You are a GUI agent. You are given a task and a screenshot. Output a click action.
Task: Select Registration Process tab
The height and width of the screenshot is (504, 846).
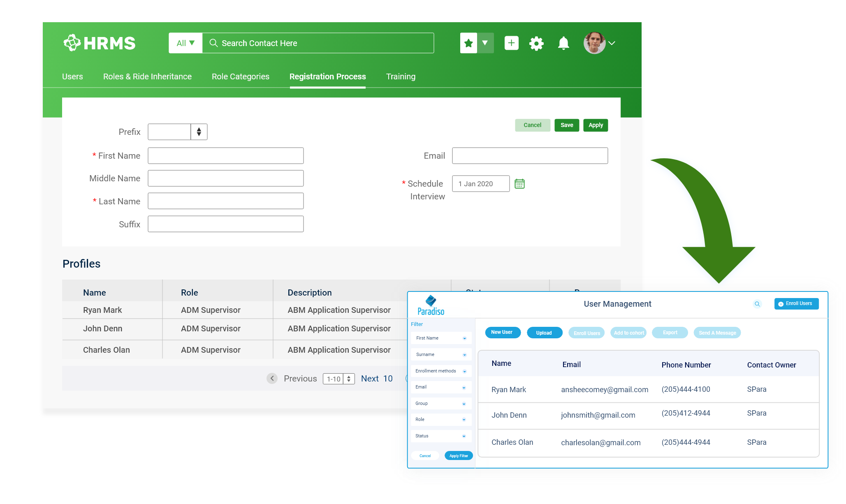pyautogui.click(x=328, y=76)
